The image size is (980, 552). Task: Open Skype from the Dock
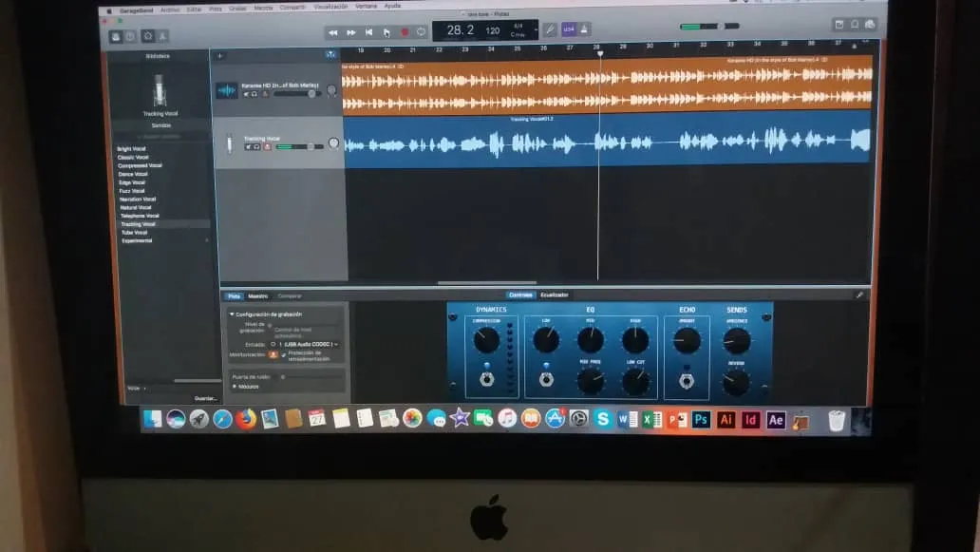[x=602, y=419]
